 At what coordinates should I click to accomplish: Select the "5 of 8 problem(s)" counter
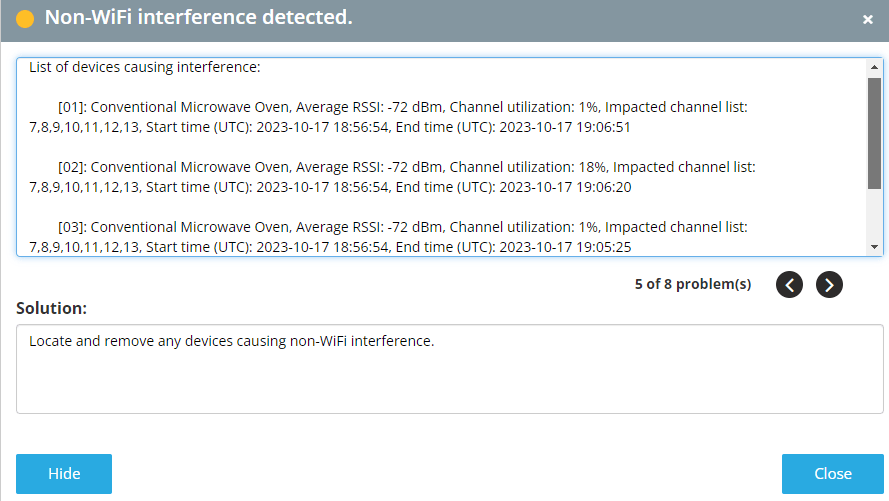coord(692,284)
